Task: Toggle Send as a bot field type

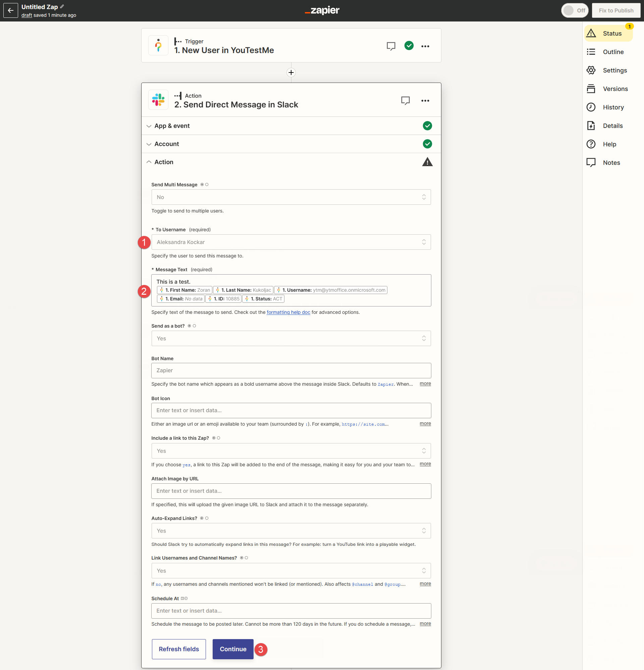Action: [x=192, y=326]
